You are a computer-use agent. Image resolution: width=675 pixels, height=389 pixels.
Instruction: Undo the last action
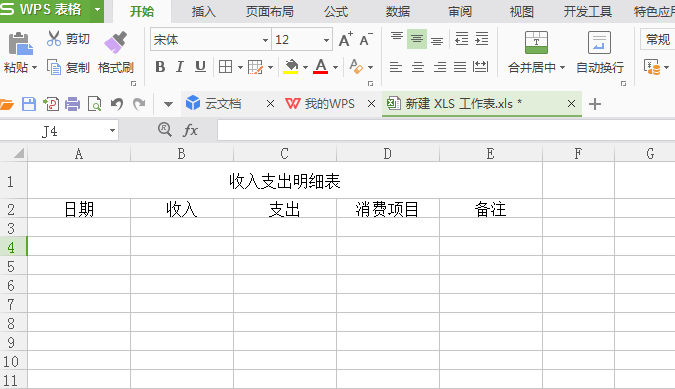point(117,104)
